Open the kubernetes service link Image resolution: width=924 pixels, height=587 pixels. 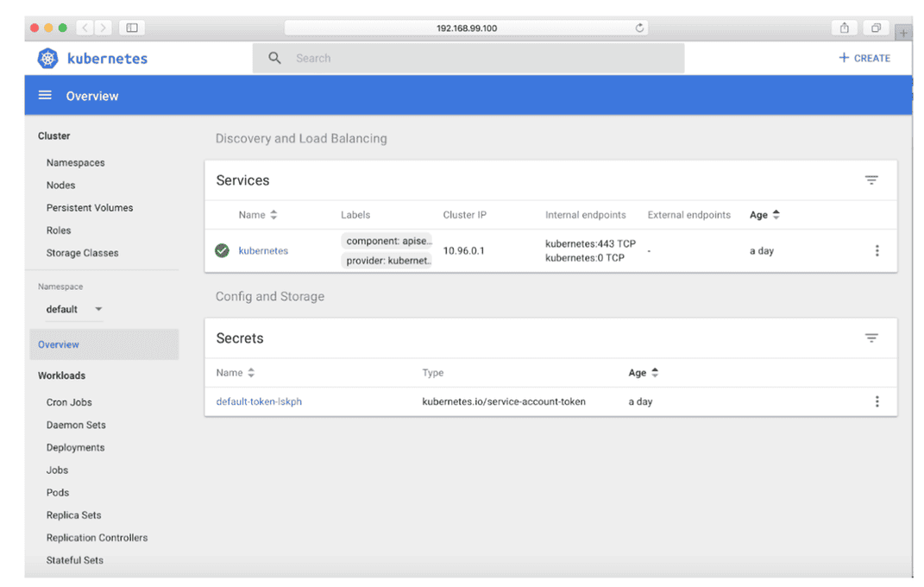(x=263, y=250)
